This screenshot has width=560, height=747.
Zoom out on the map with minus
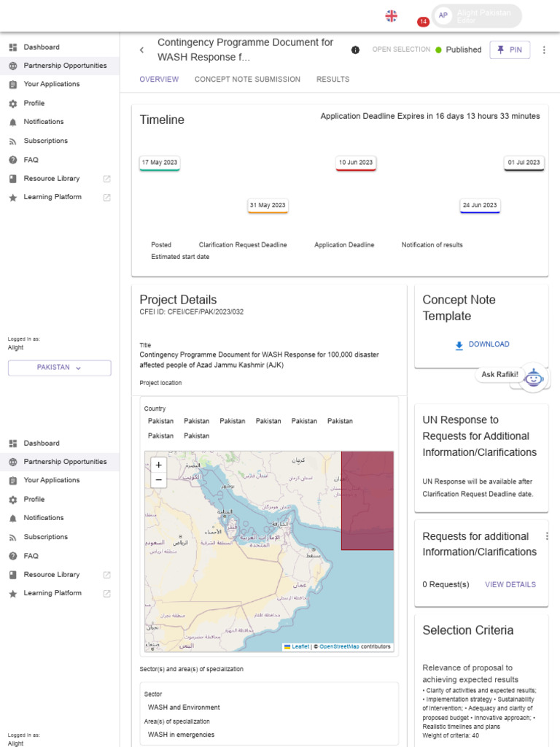pyautogui.click(x=159, y=480)
